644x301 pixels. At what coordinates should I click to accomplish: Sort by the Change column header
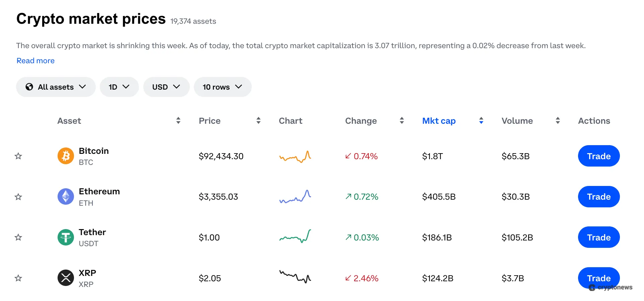coord(361,121)
